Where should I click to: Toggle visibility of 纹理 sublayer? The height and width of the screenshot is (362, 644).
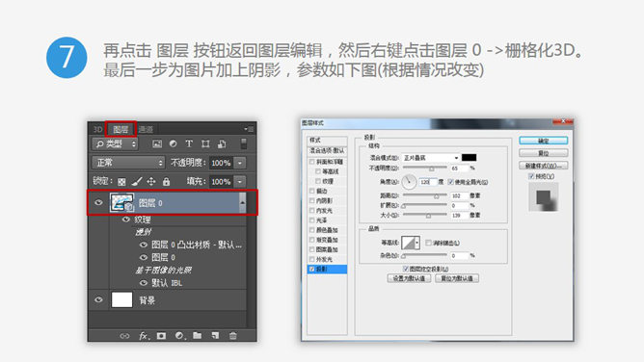[125, 220]
